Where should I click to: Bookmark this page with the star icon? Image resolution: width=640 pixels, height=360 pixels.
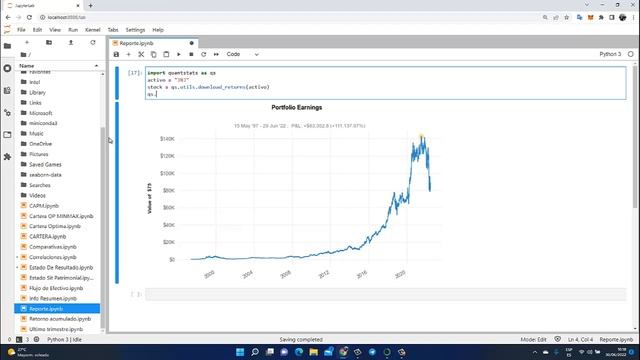tap(567, 18)
